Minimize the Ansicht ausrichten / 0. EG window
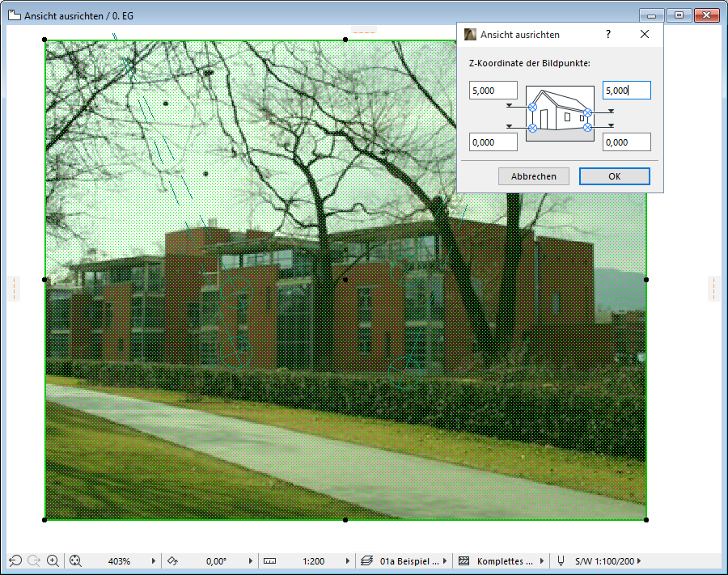Screen dimensions: 728x575 click(x=651, y=15)
